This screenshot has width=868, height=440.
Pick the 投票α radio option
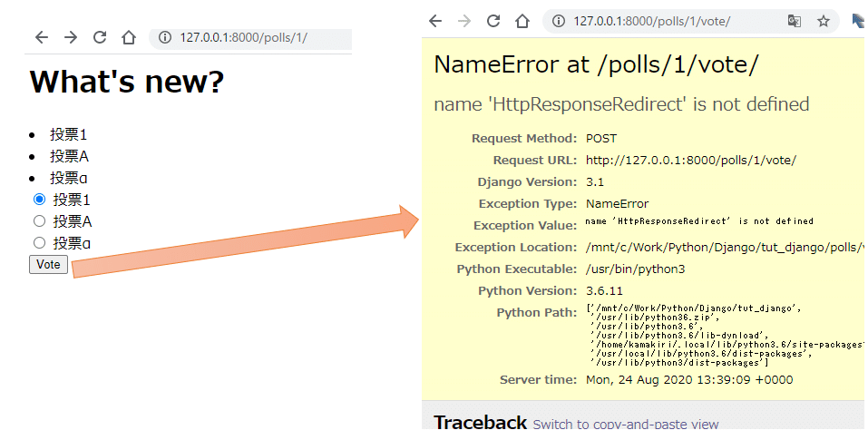pyautogui.click(x=39, y=242)
